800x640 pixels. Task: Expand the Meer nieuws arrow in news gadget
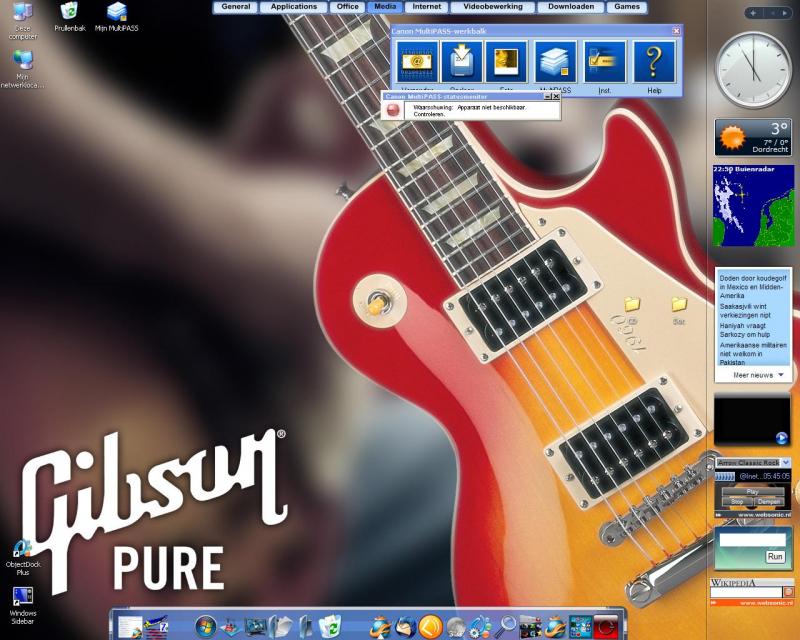pyautogui.click(x=781, y=375)
